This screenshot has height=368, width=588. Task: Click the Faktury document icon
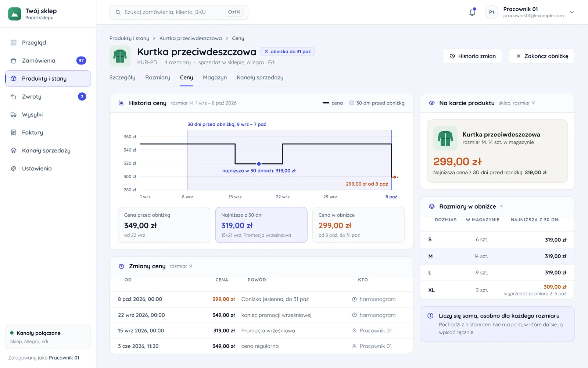14,132
